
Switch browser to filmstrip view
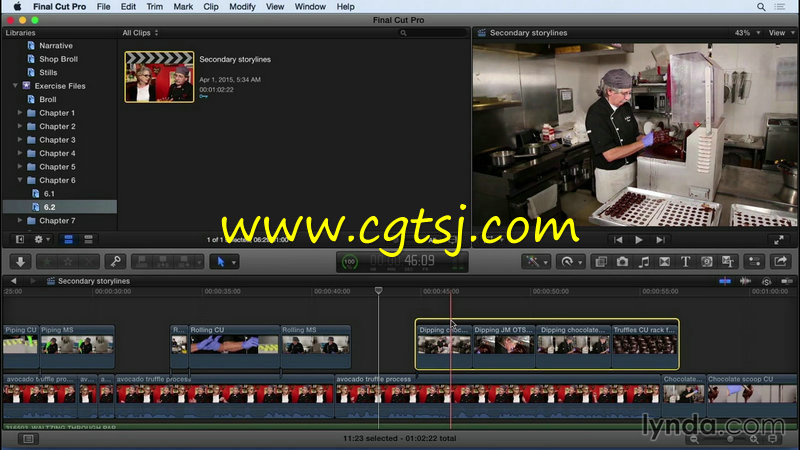(x=68, y=239)
